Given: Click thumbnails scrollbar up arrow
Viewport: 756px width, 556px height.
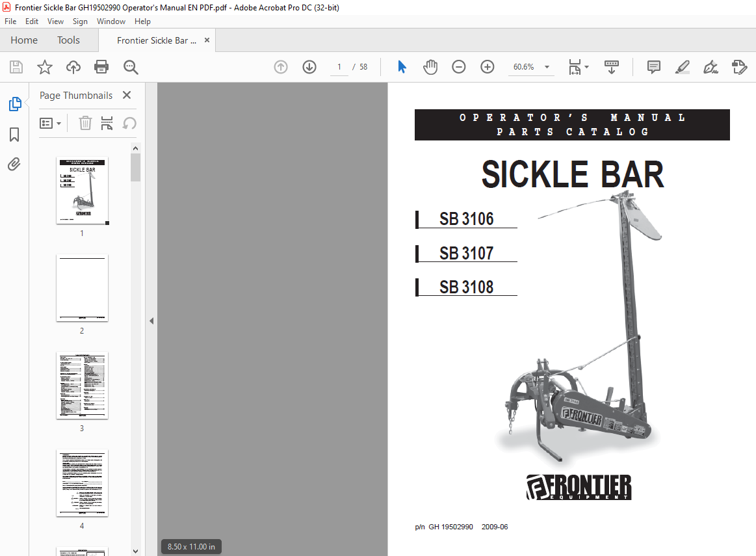Looking at the screenshot, I should click(x=135, y=148).
